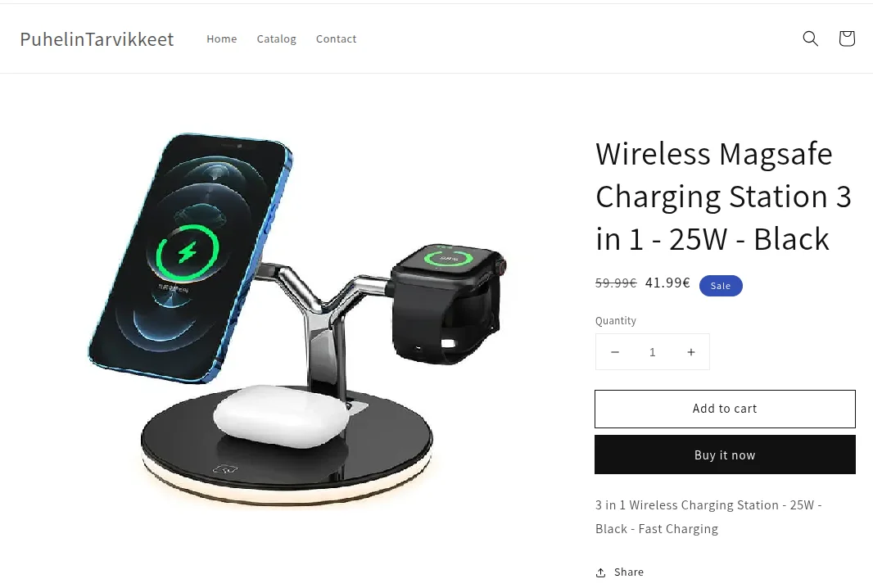The height and width of the screenshot is (588, 873).
Task: Click the upload arrow icon beside Share
Action: click(601, 572)
